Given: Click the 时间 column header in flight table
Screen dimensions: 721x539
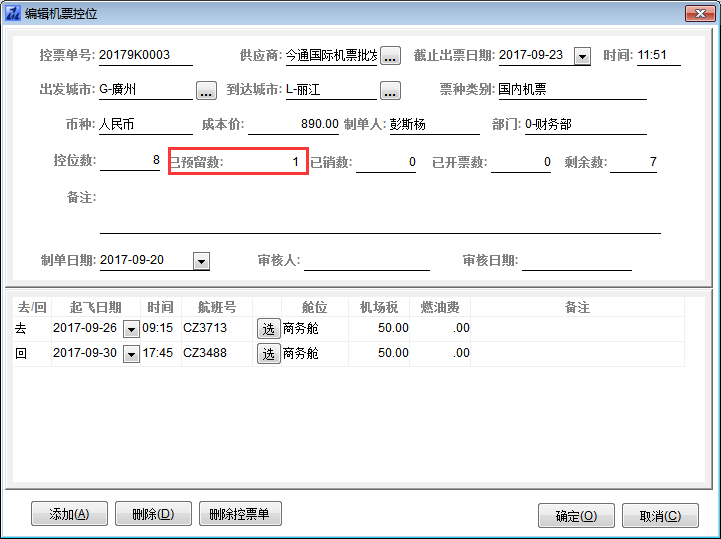Looking at the screenshot, I should (x=160, y=307).
